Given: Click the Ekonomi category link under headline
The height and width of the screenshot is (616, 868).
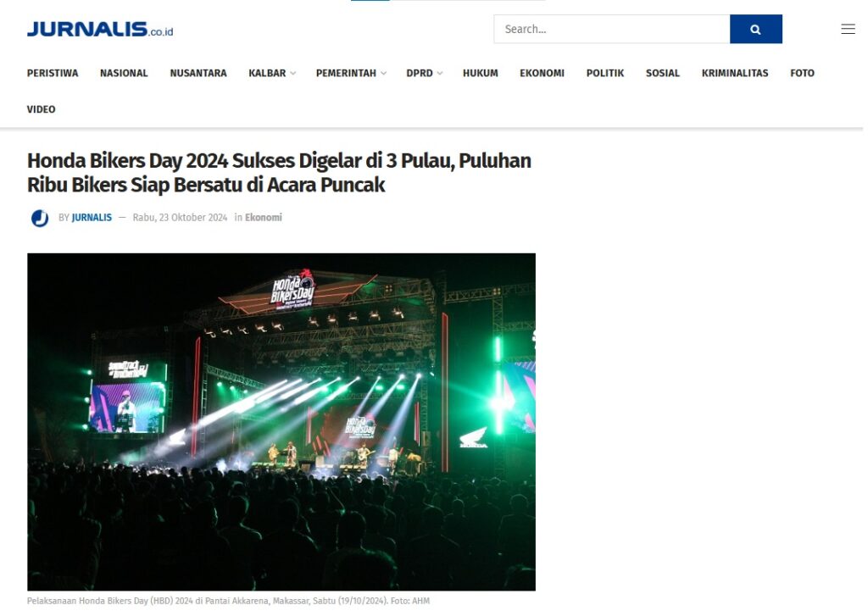Looking at the screenshot, I should tap(264, 218).
